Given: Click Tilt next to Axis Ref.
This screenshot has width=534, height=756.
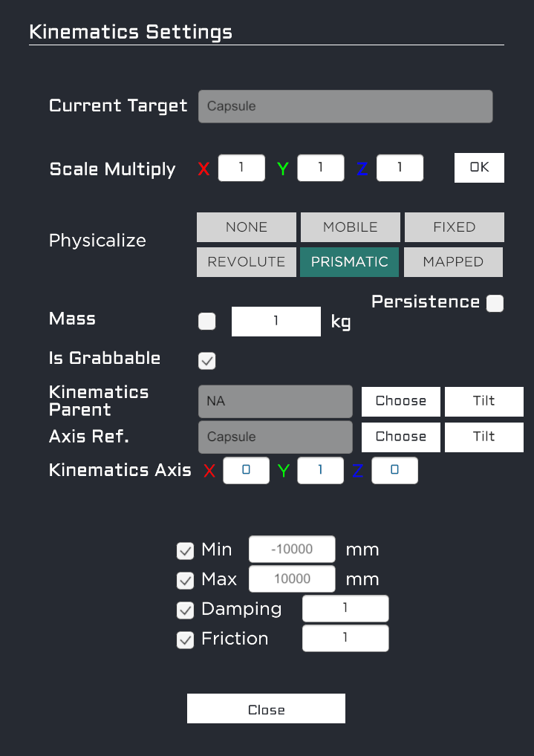Looking at the screenshot, I should tap(483, 437).
